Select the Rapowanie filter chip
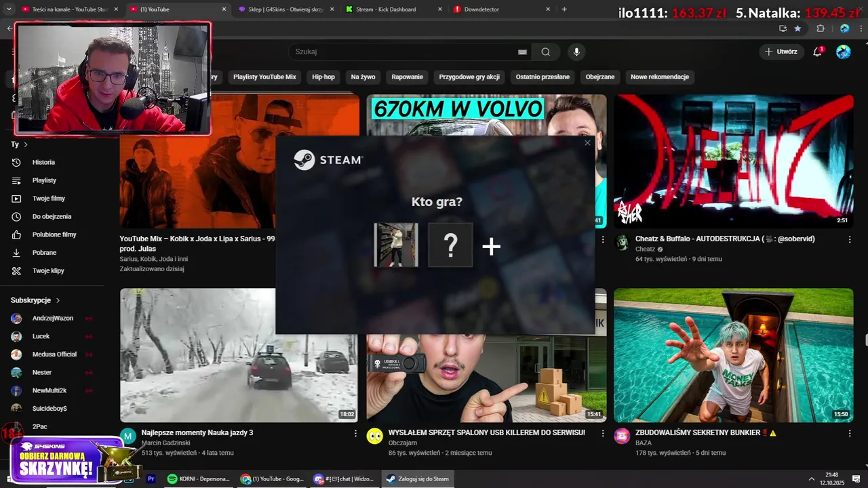Image resolution: width=868 pixels, height=488 pixels. coord(407,77)
